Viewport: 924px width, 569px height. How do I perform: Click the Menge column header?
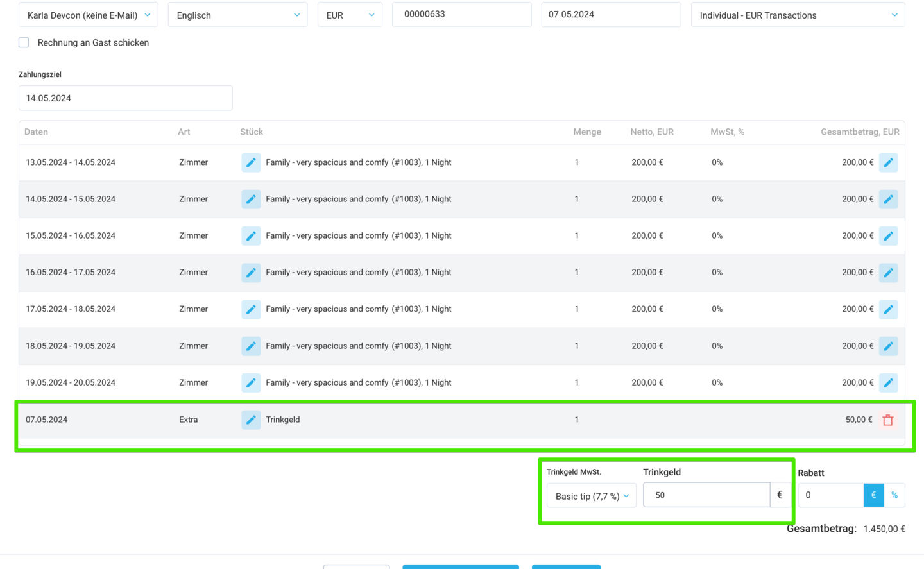pos(587,132)
